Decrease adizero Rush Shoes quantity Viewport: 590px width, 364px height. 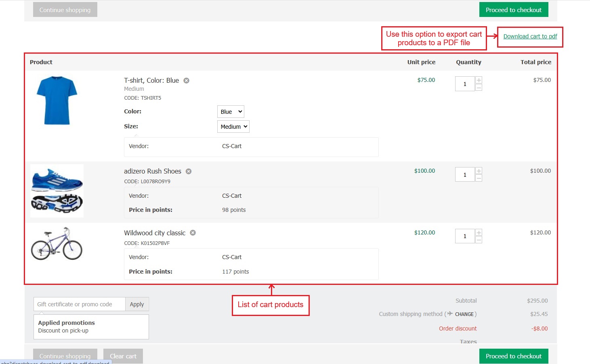(x=479, y=178)
